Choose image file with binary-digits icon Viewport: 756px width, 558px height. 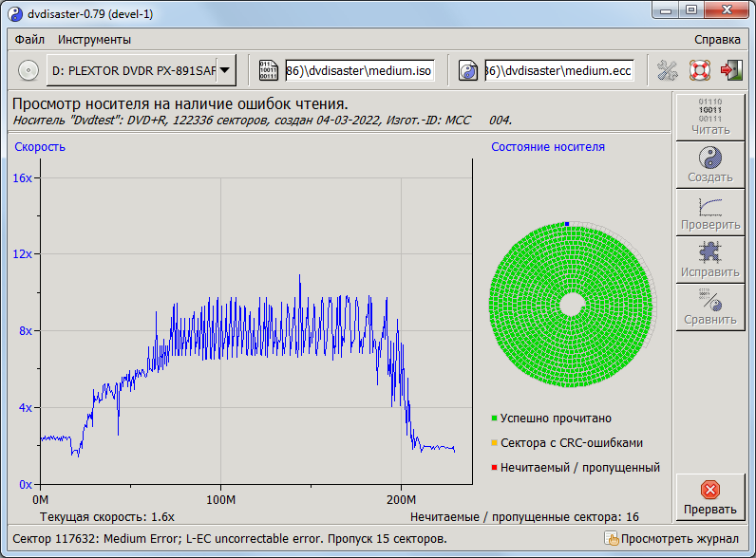(269, 70)
